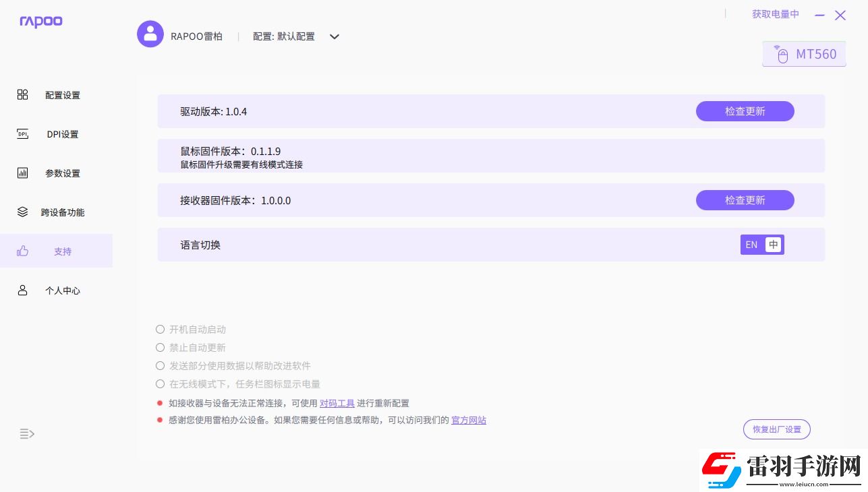Open the 跨设备功能 sidebar icon
Screen dimensions: 868x492
tap(22, 212)
